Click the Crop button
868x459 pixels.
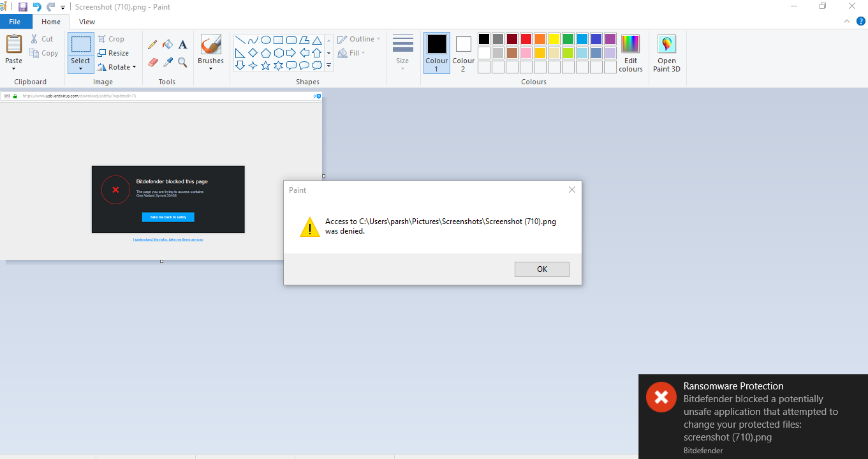(x=111, y=39)
